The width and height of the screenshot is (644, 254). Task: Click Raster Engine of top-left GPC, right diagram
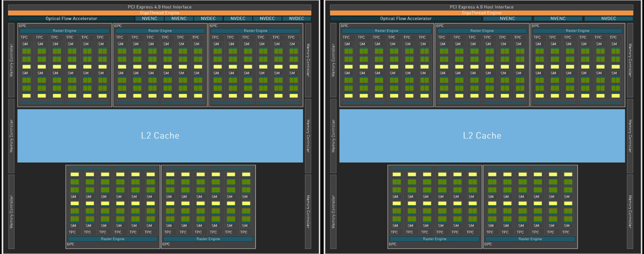(x=387, y=31)
